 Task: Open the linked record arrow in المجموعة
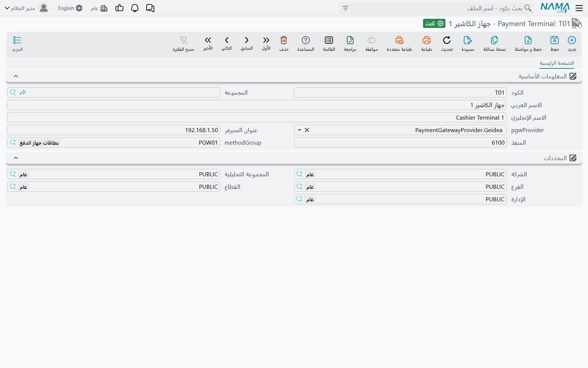[x=23, y=92]
